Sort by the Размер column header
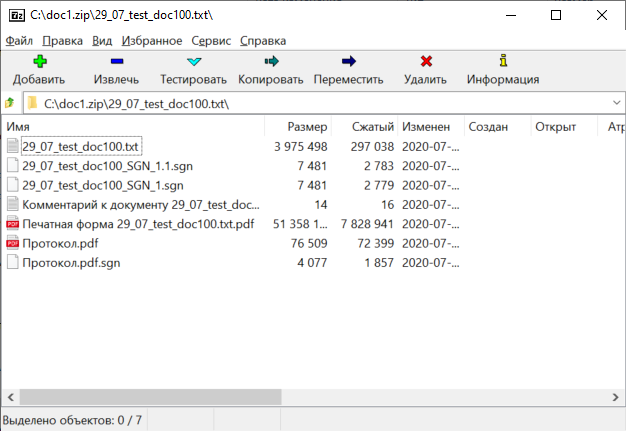 coord(298,127)
